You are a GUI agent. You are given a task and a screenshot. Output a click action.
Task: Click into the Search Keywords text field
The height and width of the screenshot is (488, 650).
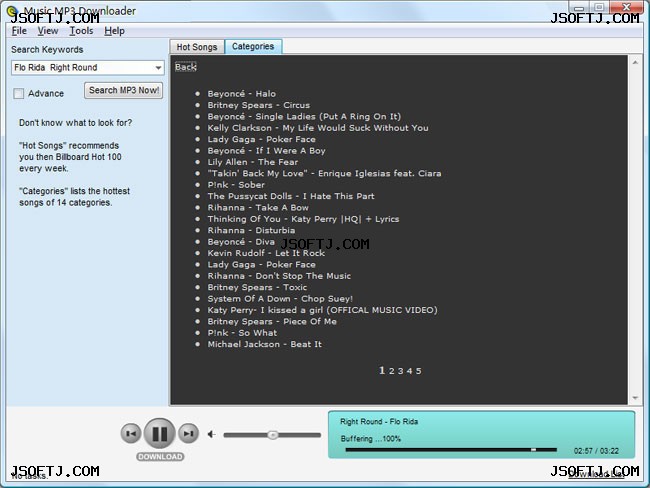tap(82, 68)
